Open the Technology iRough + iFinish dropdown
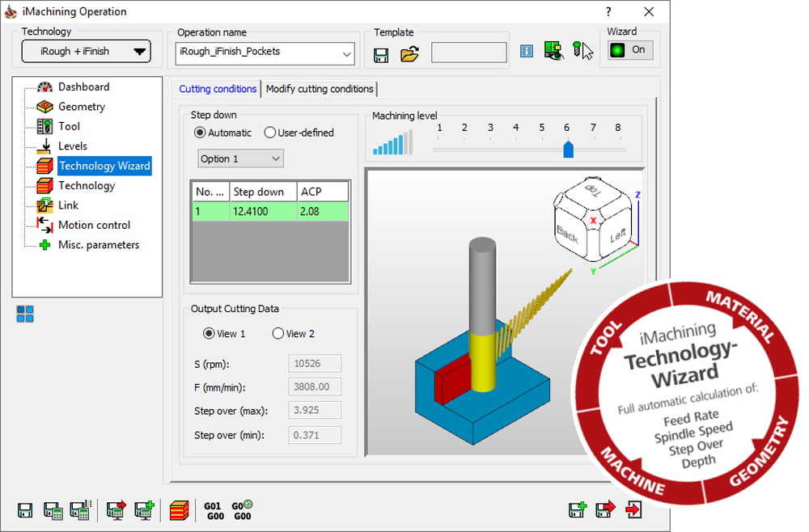The image size is (809, 532). [x=87, y=51]
